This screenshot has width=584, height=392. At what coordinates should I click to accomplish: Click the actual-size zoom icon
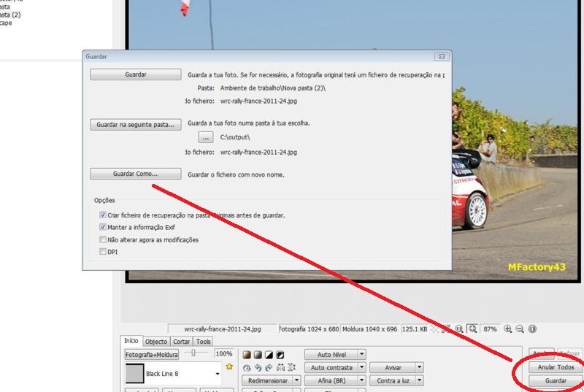(459, 328)
